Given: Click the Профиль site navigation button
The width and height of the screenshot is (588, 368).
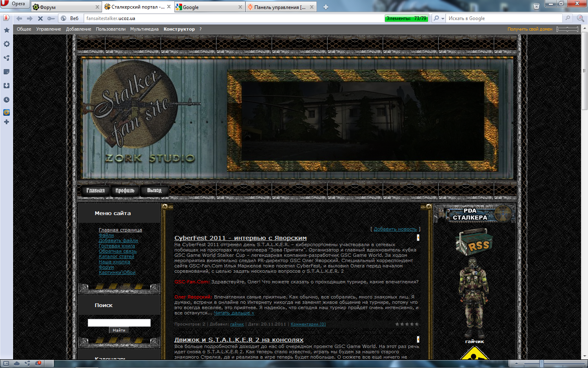Looking at the screenshot, I should [125, 191].
